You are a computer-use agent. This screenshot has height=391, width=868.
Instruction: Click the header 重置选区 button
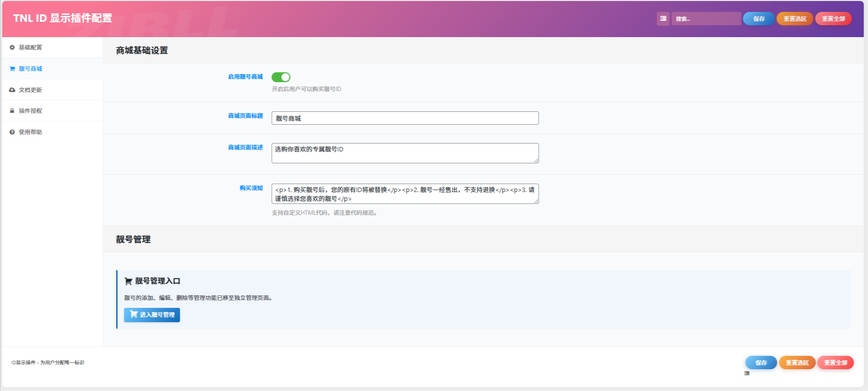click(x=795, y=19)
